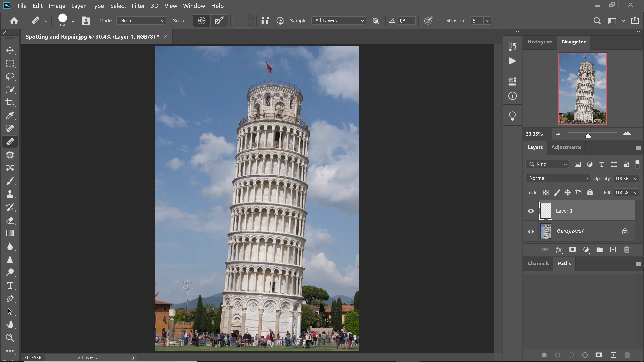Image resolution: width=644 pixels, height=362 pixels.
Task: Hide the Background layer eye
Action: [531, 232]
